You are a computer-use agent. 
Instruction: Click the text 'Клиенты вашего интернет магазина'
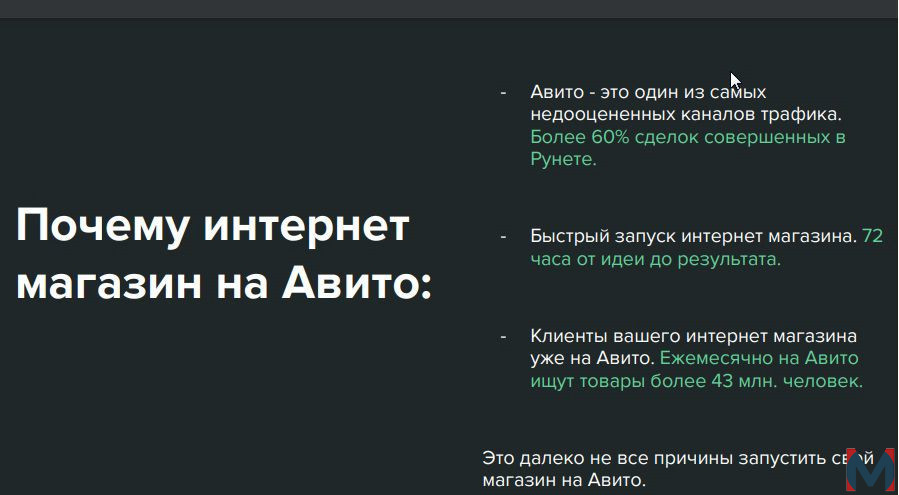click(693, 336)
